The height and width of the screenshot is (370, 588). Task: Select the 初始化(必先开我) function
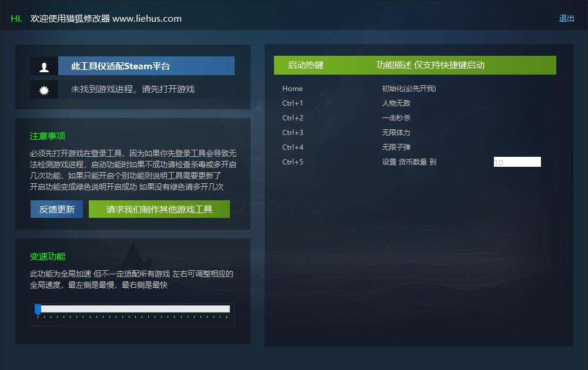click(x=409, y=89)
